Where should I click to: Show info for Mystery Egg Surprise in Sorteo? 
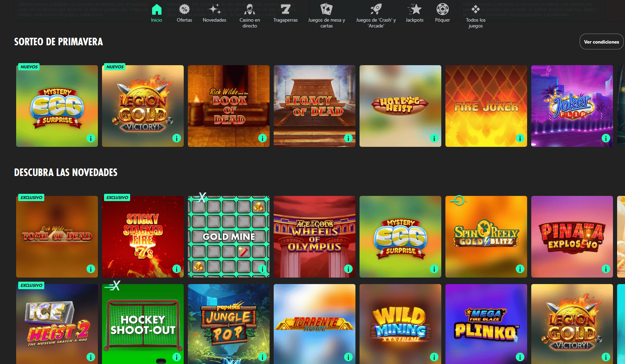point(91,138)
